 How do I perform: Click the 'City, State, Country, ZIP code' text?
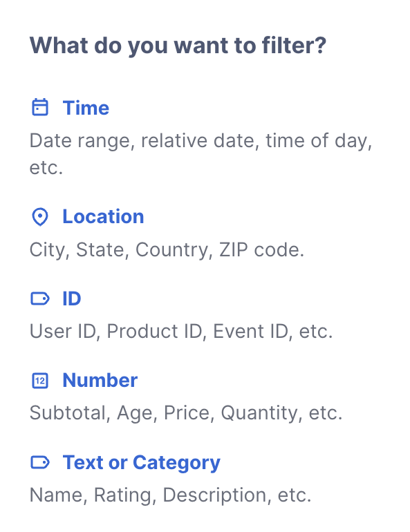167,250
